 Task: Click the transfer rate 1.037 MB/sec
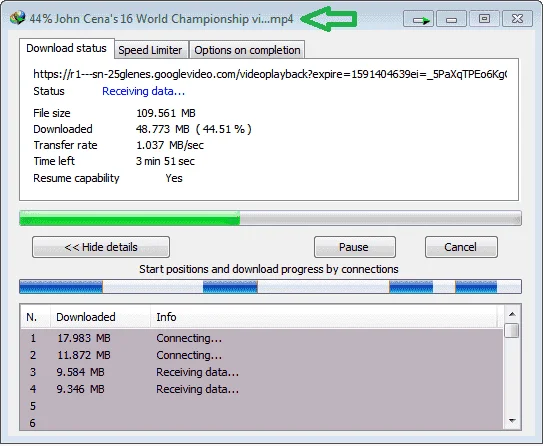click(170, 145)
